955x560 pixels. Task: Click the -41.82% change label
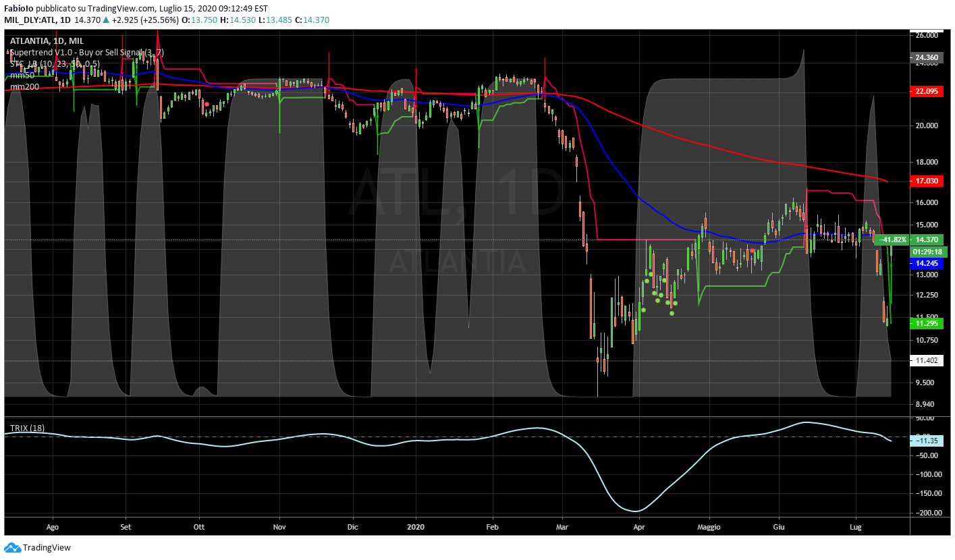pos(892,240)
